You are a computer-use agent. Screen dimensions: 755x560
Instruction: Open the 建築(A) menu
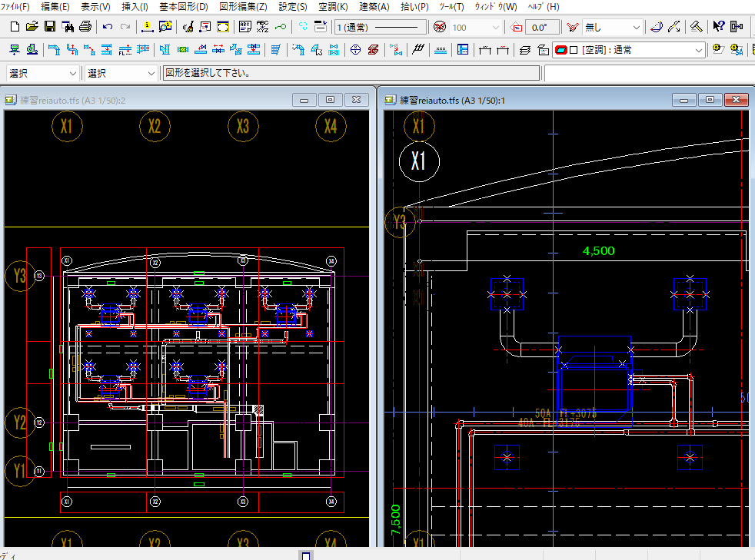[374, 7]
